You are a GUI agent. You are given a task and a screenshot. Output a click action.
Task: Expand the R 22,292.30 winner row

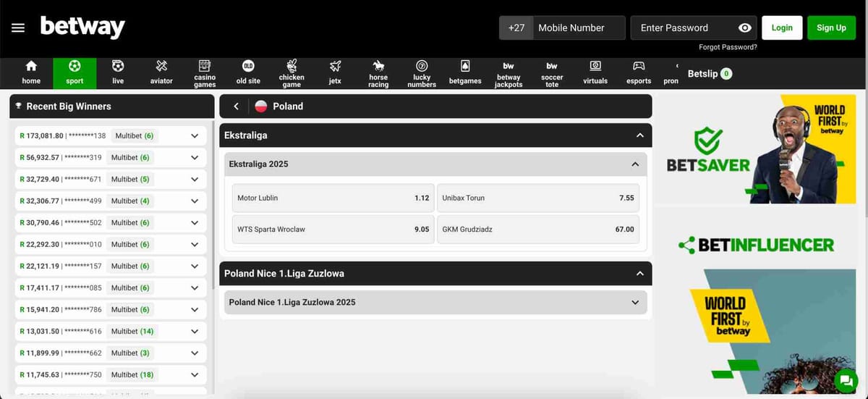pyautogui.click(x=195, y=244)
